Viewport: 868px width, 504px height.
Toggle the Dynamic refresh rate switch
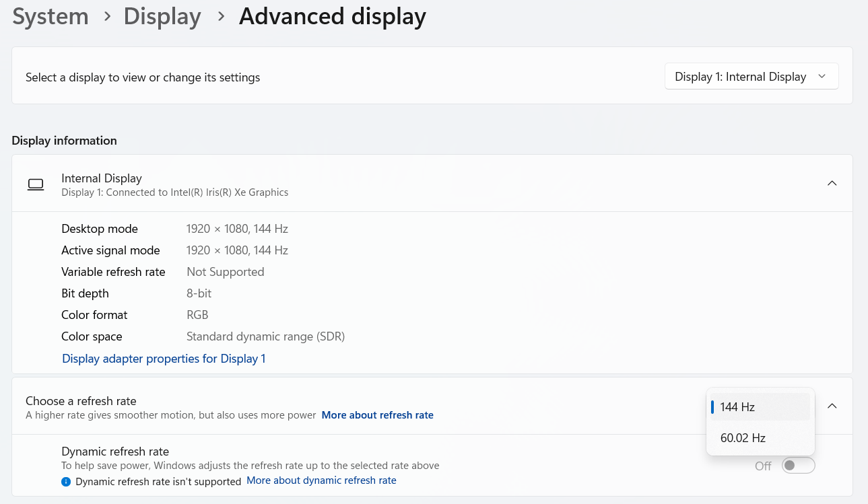(x=798, y=466)
